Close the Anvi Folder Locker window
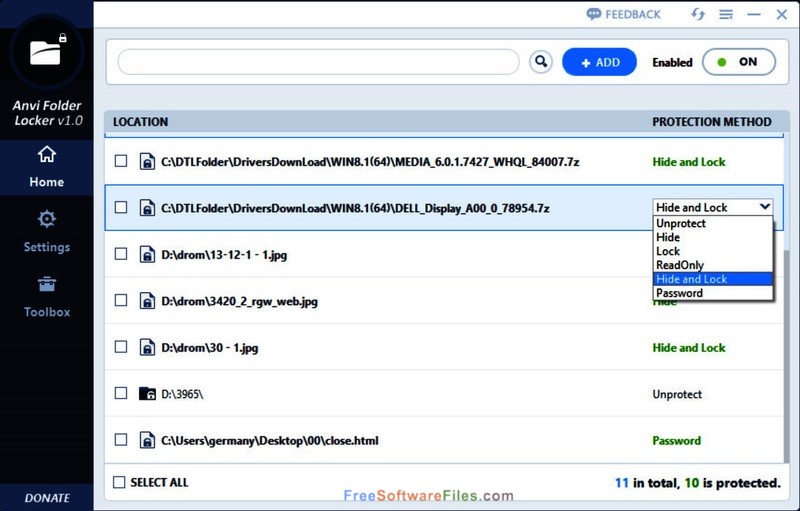Viewport: 800px width, 511px height. 782,14
